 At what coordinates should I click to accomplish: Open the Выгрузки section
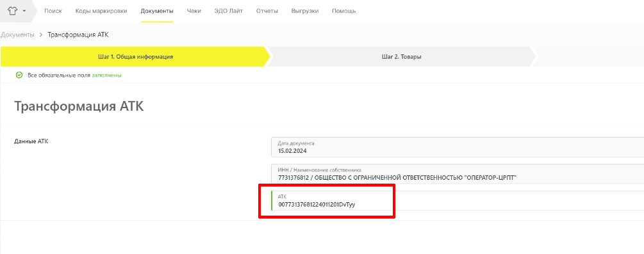coord(305,11)
